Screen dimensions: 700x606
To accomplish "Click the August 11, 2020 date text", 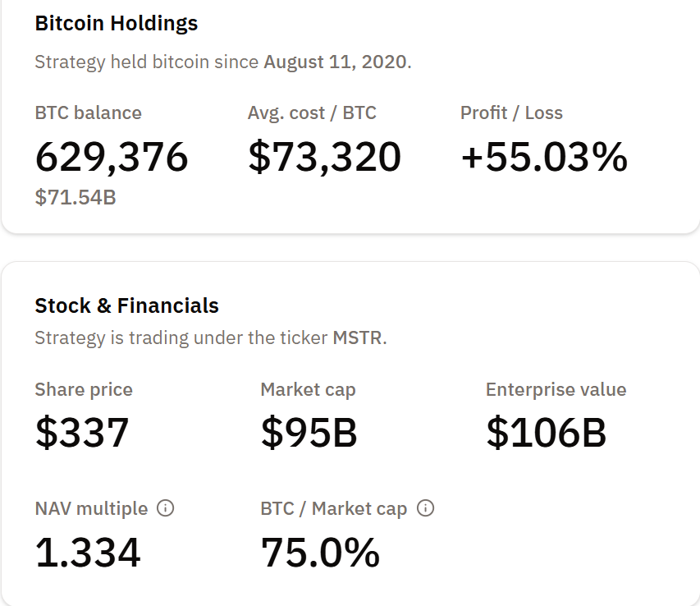I will pos(335,62).
